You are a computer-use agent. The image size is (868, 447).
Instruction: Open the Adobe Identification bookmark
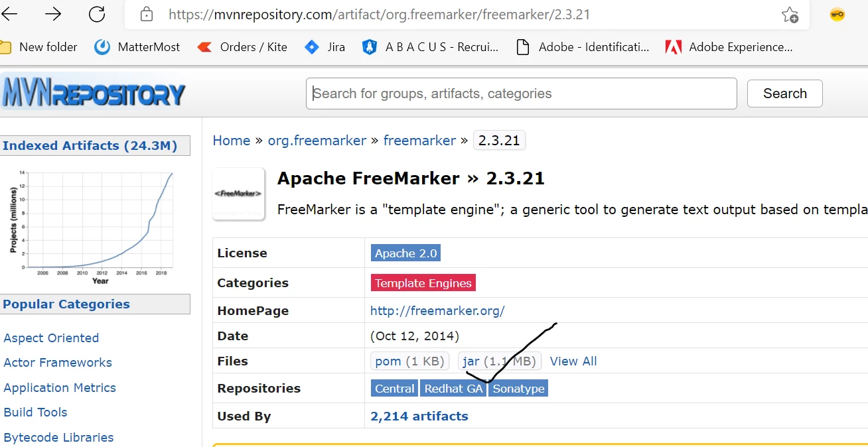583,47
